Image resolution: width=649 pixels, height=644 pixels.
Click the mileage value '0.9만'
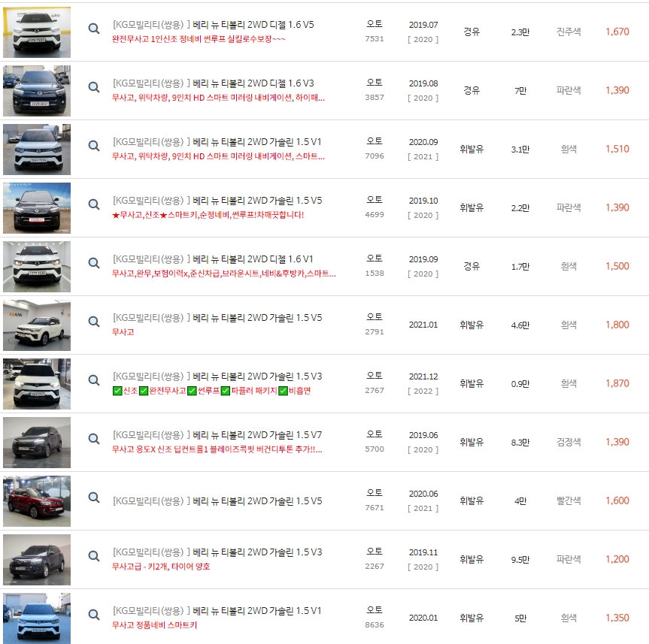point(520,384)
